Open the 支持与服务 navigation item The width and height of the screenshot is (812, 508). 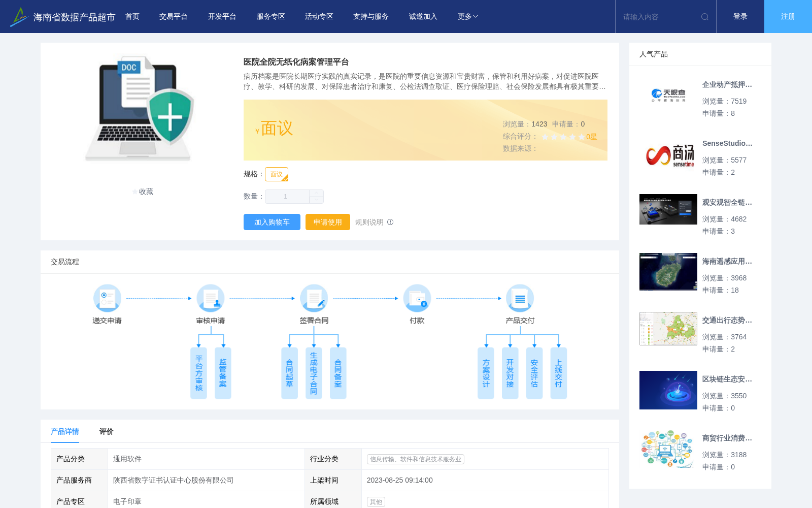click(371, 17)
